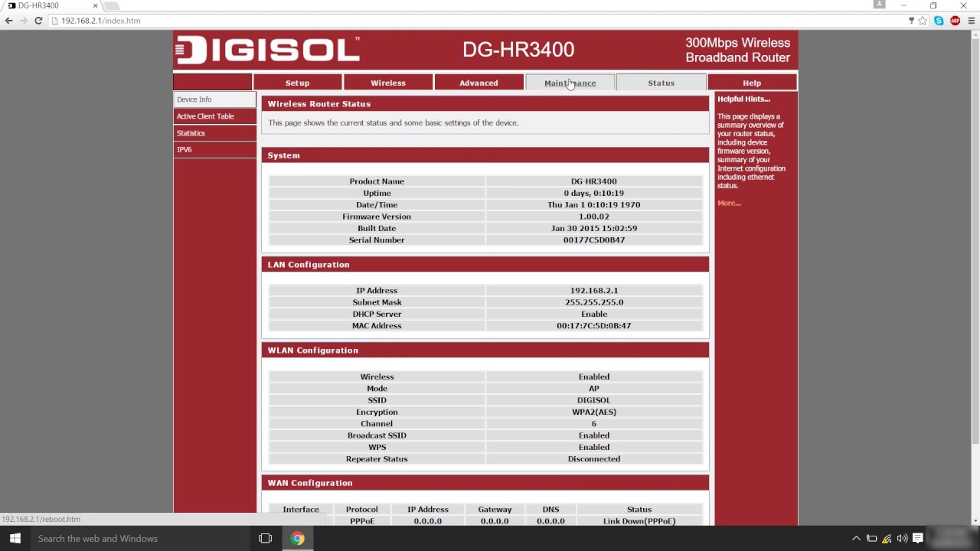980x551 pixels.
Task: Reload the router page
Action: pyautogui.click(x=38, y=21)
